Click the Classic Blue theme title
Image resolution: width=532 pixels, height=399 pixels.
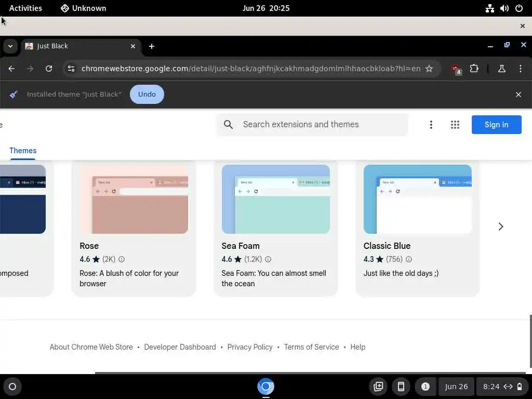point(387,246)
